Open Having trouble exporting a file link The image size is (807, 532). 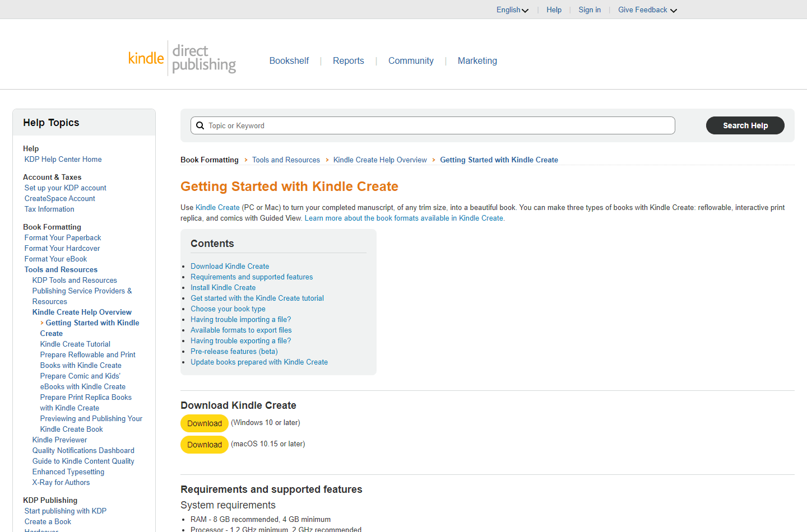(240, 340)
